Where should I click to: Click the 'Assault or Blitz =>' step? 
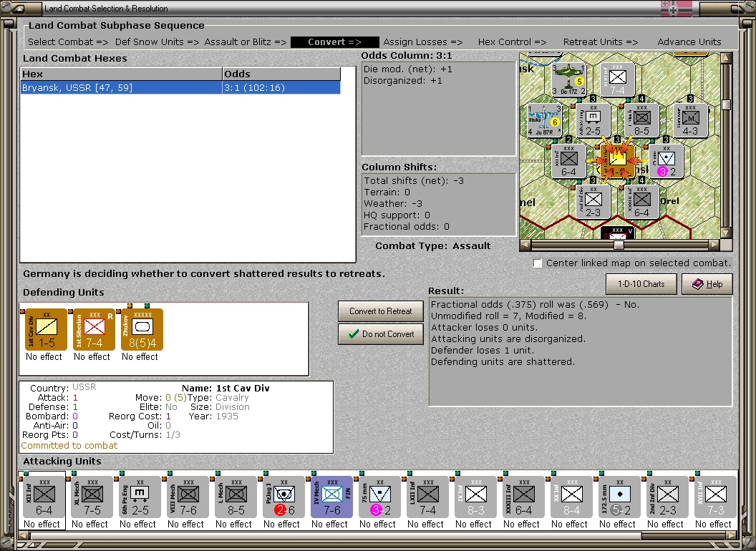246,42
